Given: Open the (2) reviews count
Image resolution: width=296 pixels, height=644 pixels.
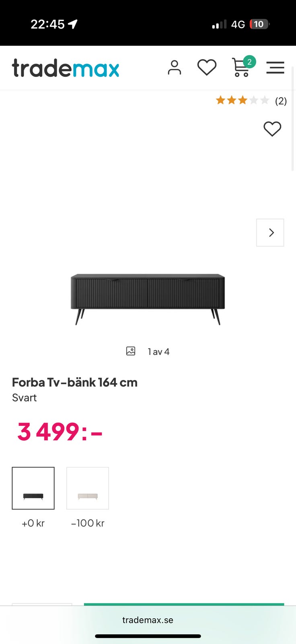Looking at the screenshot, I should pos(281,101).
